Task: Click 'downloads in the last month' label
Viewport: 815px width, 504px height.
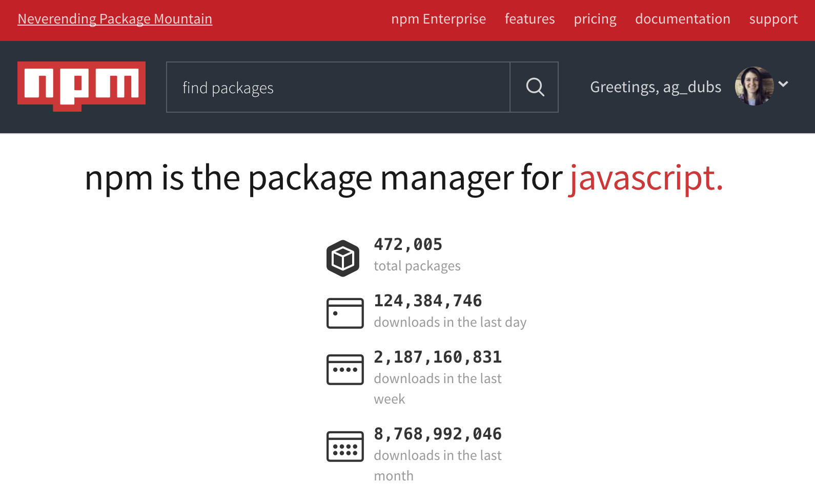Action: [438, 465]
